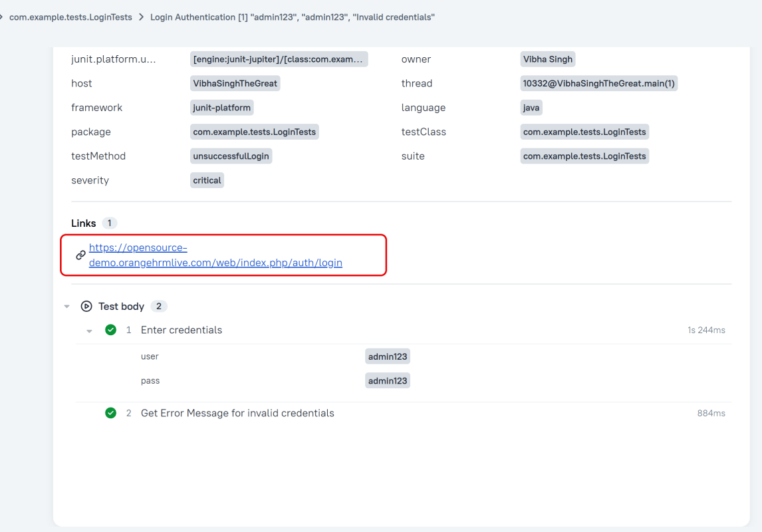The image size is (762, 532).
Task: Select the Get Error Message step
Action: point(237,413)
